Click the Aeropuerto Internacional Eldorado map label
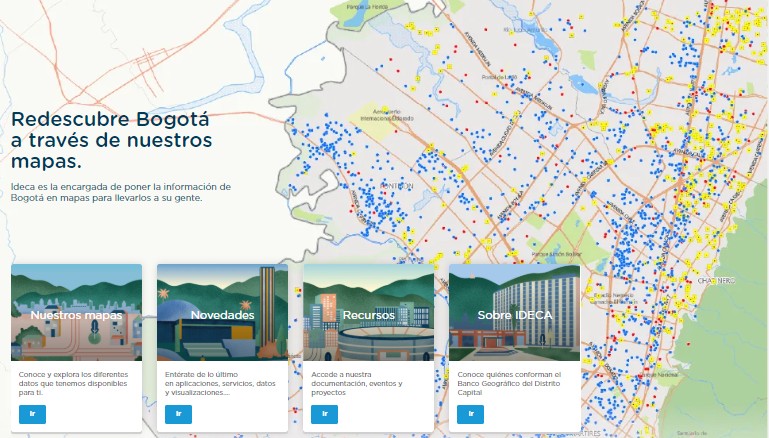This screenshot has width=769, height=438. 387,115
